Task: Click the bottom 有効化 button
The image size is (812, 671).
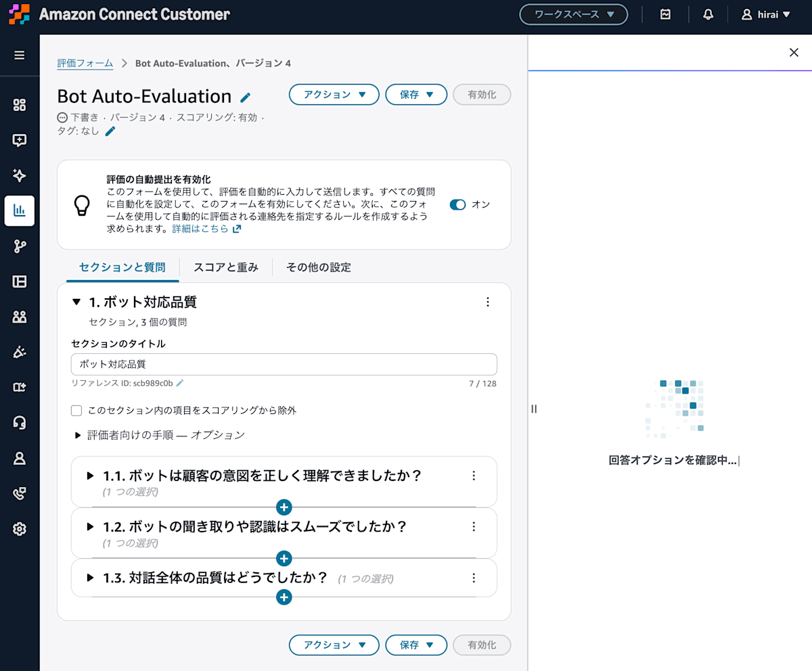Action: tap(482, 645)
